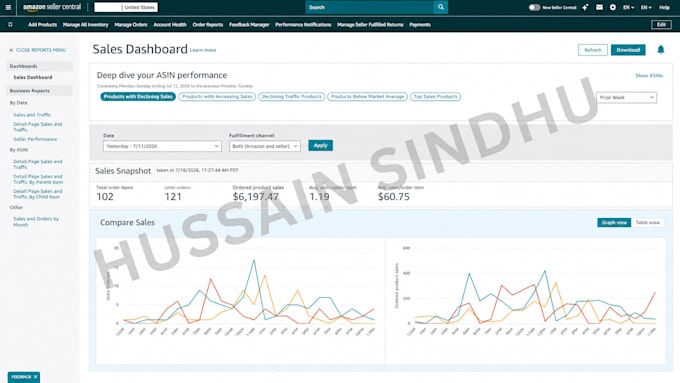Switch to Table view
This screenshot has width=680, height=383.
[x=647, y=223]
